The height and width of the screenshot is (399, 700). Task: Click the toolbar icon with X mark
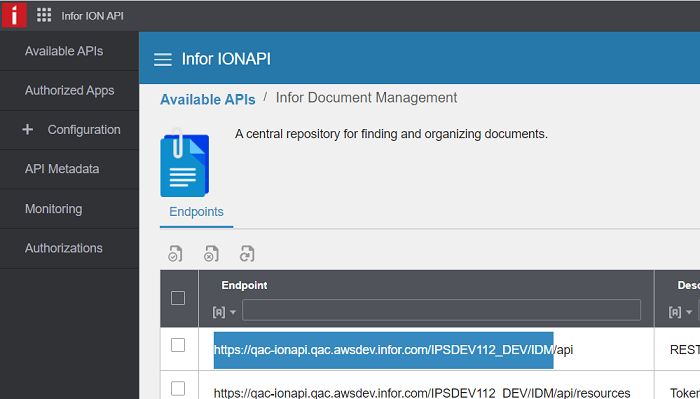pos(211,254)
